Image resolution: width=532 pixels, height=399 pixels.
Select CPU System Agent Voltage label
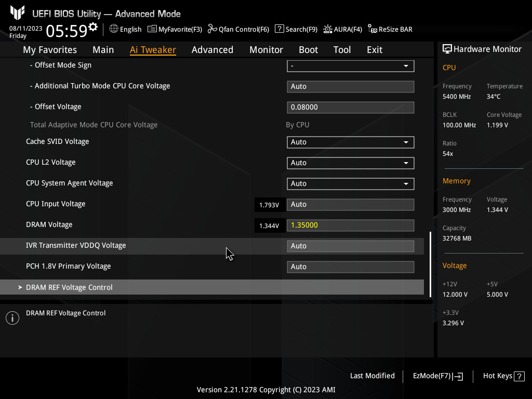coord(69,183)
